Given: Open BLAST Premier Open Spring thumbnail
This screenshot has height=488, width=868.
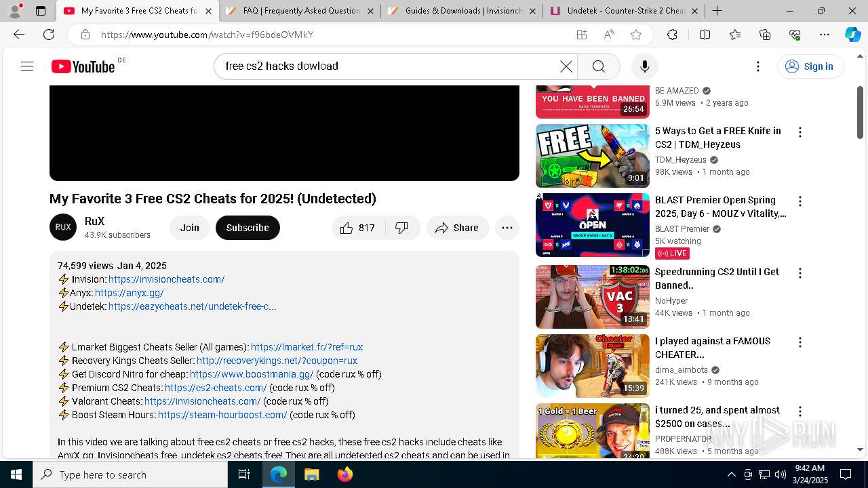Looking at the screenshot, I should coord(593,225).
